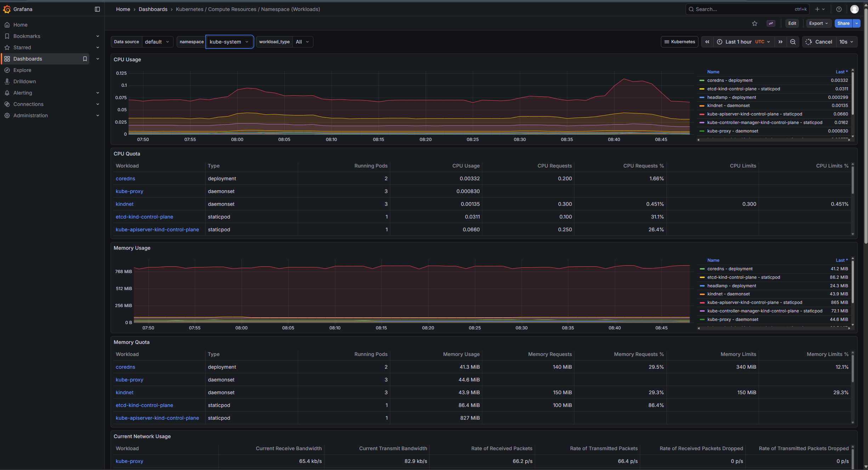The image size is (868, 470).
Task: Toggle the purple pill icon beside Edit
Action: tap(771, 23)
